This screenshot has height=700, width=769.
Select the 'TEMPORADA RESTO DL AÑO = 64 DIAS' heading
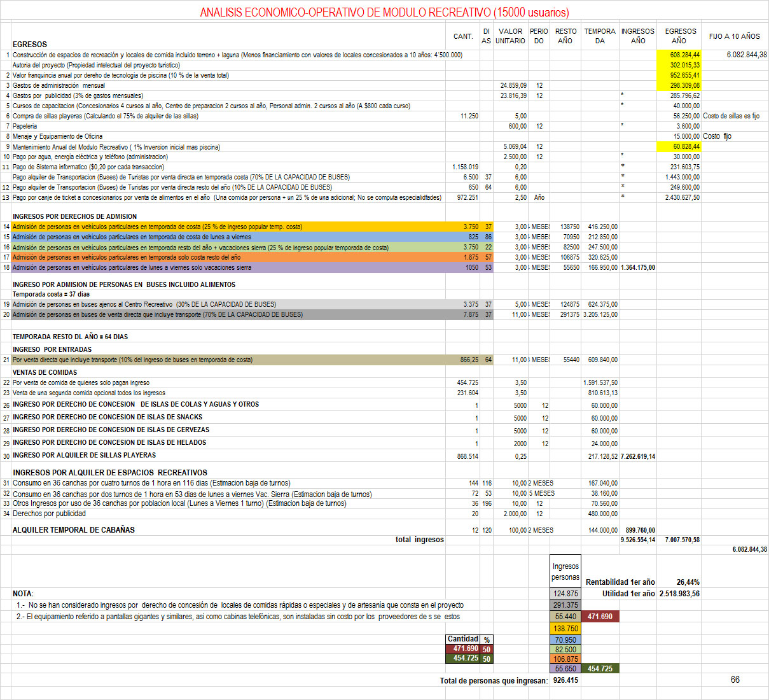pyautogui.click(x=70, y=337)
